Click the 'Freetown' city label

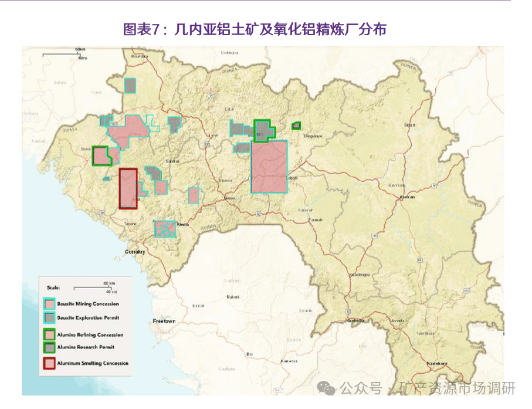164,321
